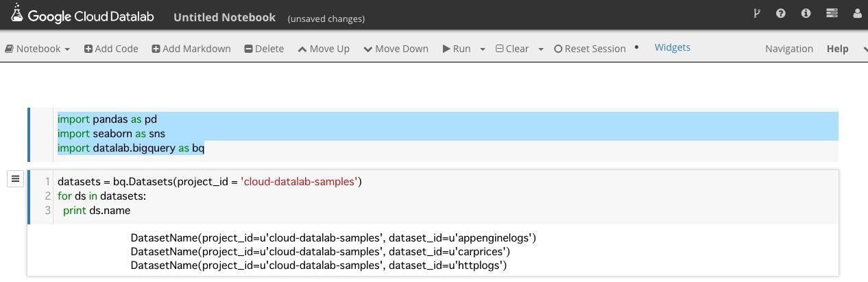Image resolution: width=868 pixels, height=282 pixels.
Task: Show about info via the i icon
Action: point(806,13)
